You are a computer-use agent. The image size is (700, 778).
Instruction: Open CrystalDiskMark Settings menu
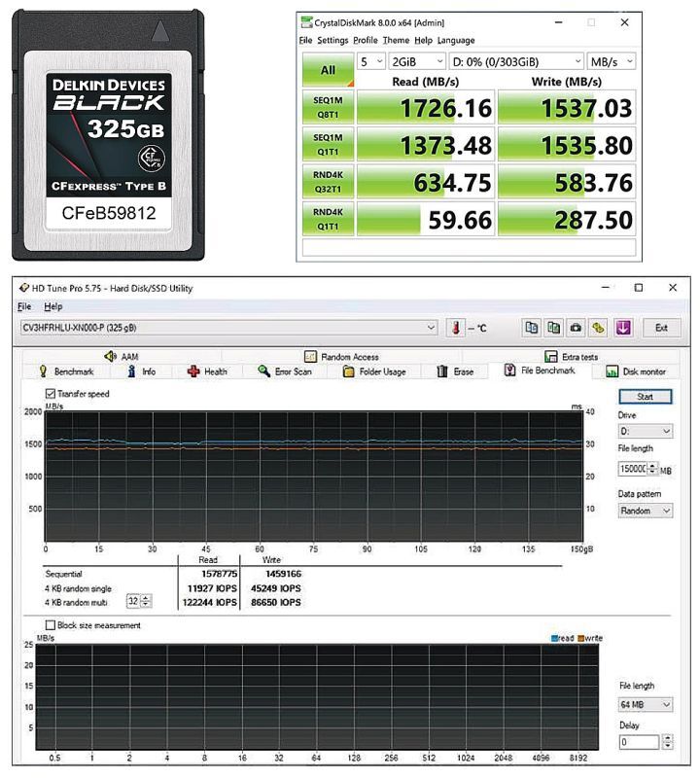[332, 40]
